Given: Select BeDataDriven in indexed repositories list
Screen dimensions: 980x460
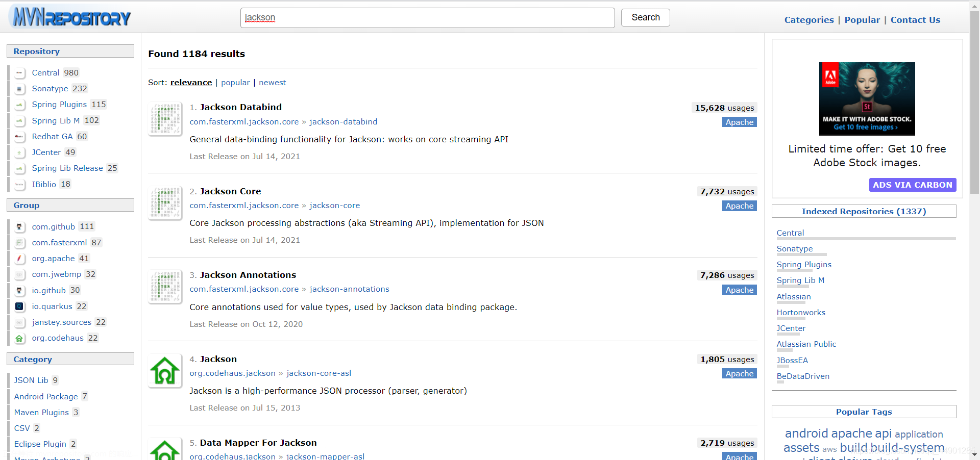Looking at the screenshot, I should coord(803,376).
